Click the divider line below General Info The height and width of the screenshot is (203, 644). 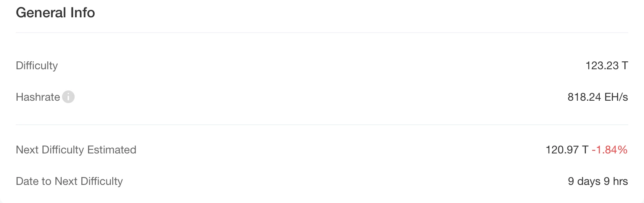[x=322, y=33]
